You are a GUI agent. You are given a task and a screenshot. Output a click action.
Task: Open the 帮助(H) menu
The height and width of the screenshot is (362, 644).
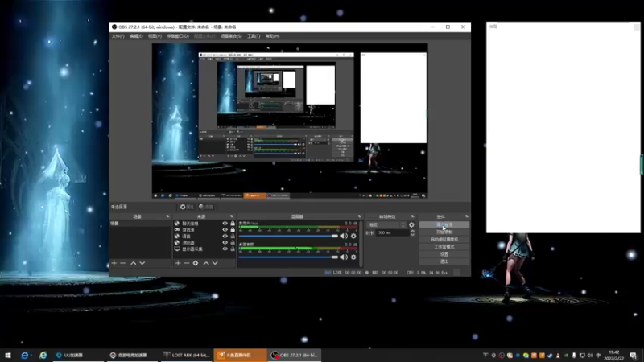272,36
